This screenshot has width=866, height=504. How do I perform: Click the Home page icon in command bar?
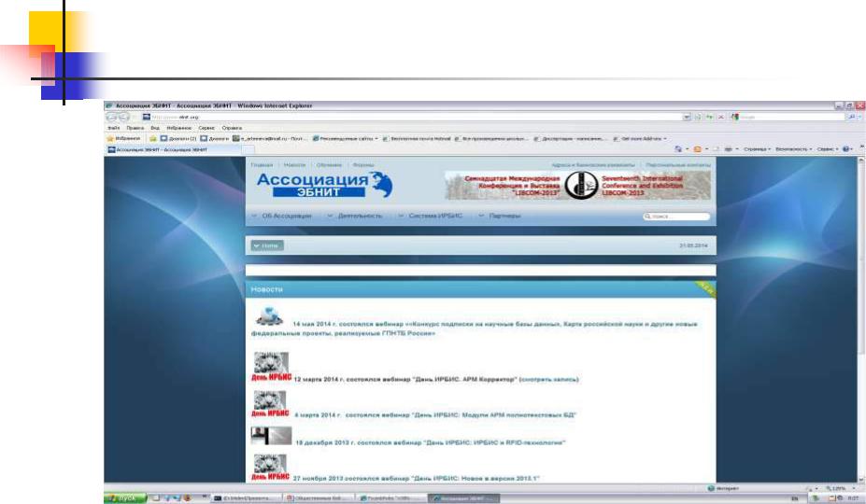pyautogui.click(x=678, y=149)
